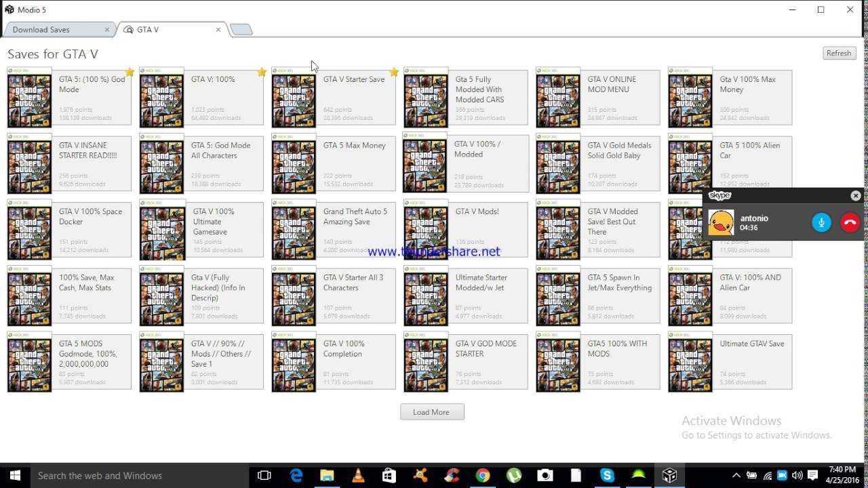Select 'GTA V 100% Completion' save

click(334, 362)
